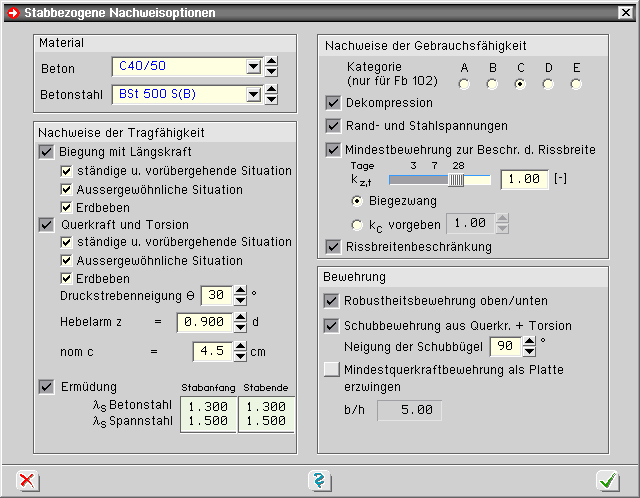Choose Kategorie E radio button
The height and width of the screenshot is (498, 640).
pos(576,84)
